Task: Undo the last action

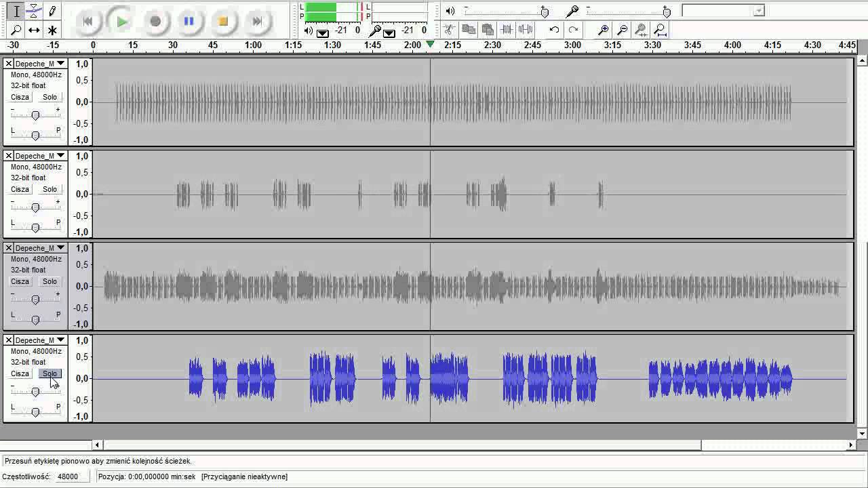Action: (554, 30)
